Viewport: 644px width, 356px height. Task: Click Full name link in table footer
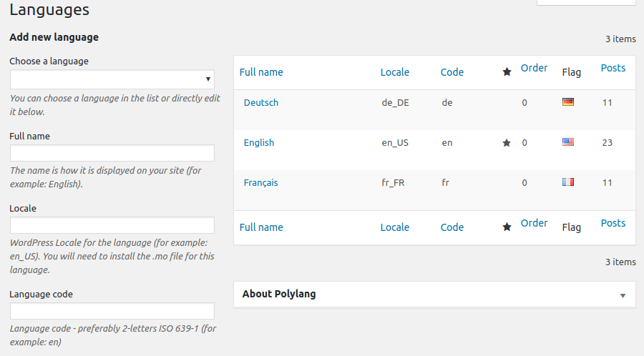pos(261,227)
